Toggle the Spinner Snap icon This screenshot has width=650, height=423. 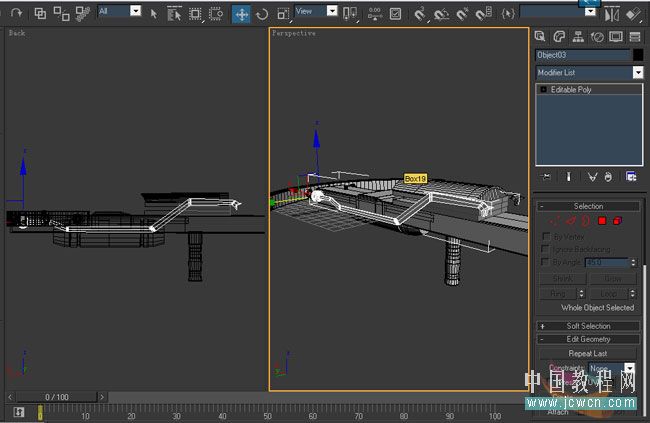click(483, 14)
